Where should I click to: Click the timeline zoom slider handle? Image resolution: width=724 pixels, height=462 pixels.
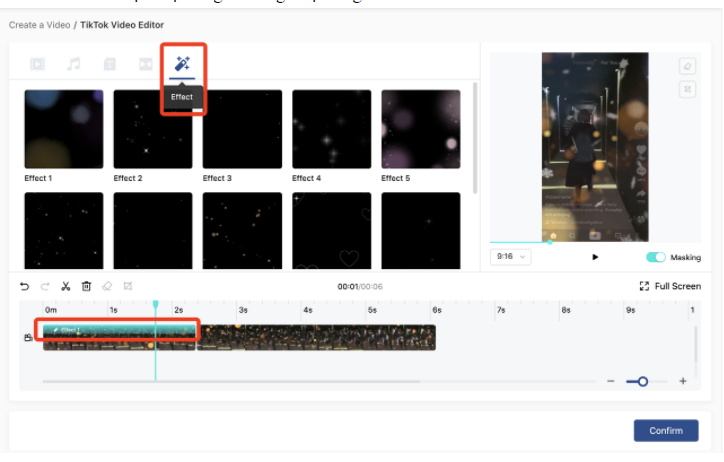pyautogui.click(x=643, y=381)
